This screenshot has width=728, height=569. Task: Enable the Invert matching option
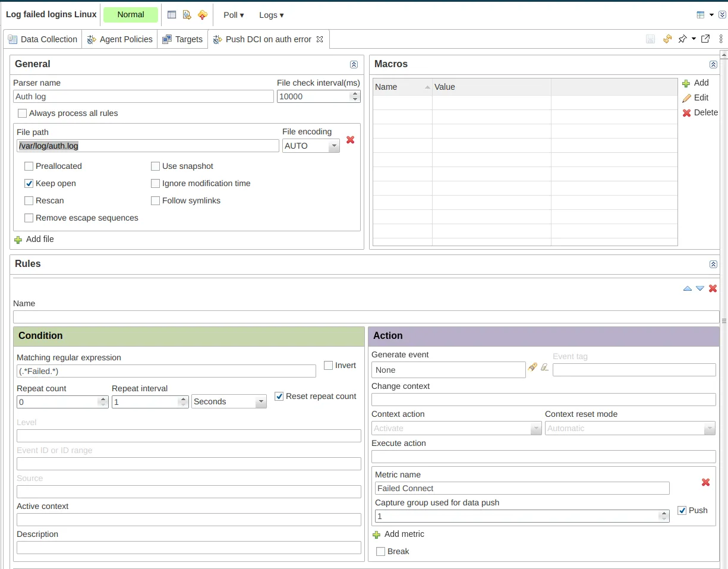point(327,365)
